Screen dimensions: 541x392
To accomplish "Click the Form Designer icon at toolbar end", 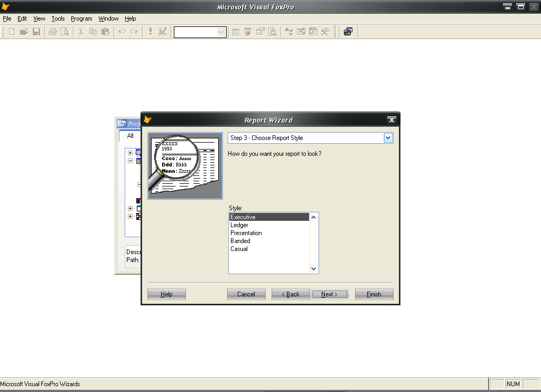I will point(348,32).
